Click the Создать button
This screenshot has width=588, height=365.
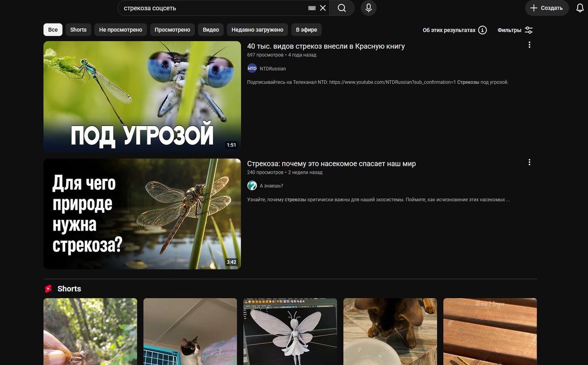(547, 8)
